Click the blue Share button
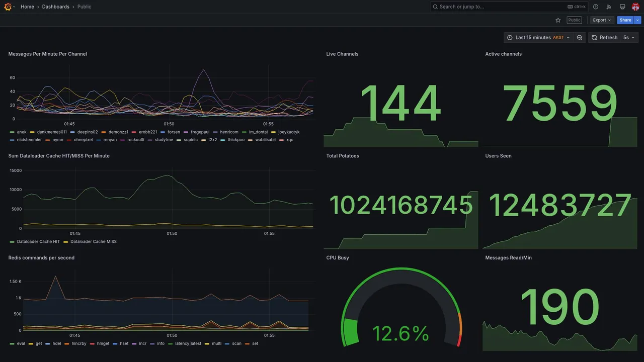Viewport: 644px width, 362px height. (625, 20)
